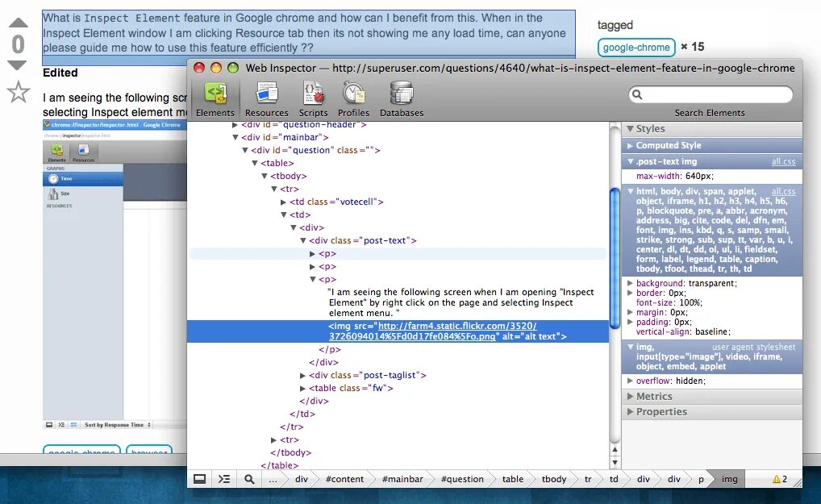The width and height of the screenshot is (821, 504).
Task: Click the vertical-align: baseline property
Action: 683,331
